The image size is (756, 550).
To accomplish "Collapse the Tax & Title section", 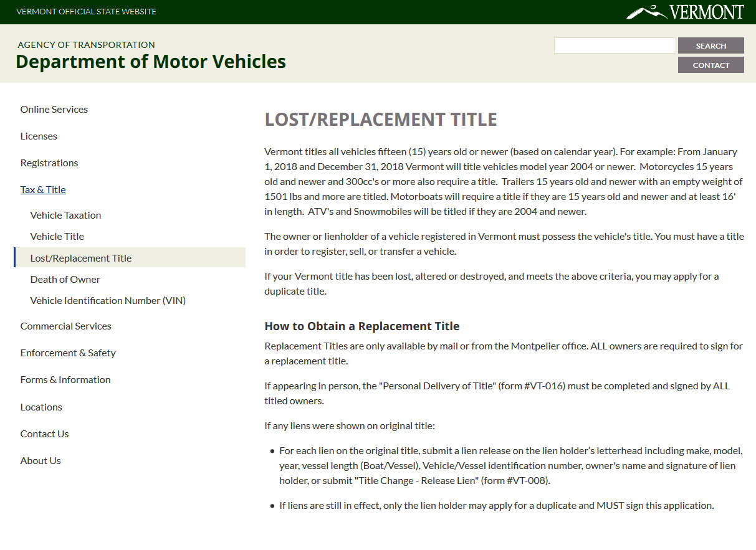I will [43, 189].
